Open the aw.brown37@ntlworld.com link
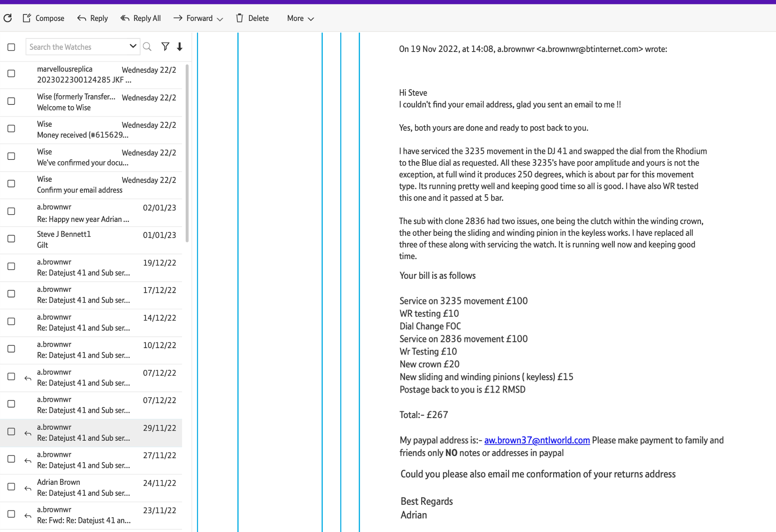The width and height of the screenshot is (776, 532). tap(537, 440)
